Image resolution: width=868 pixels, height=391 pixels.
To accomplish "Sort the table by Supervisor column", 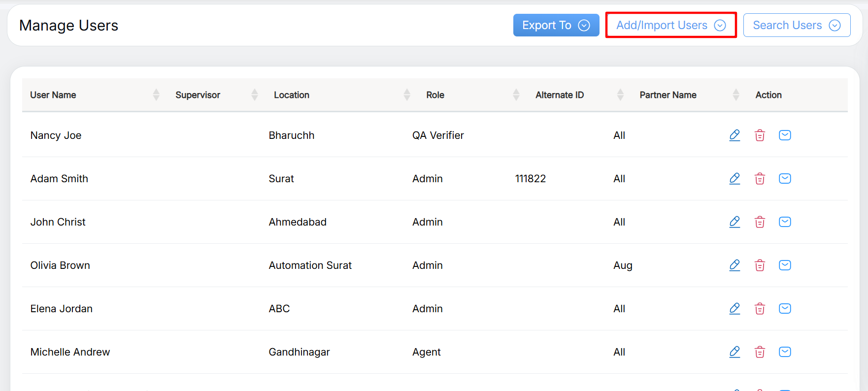I will [254, 95].
